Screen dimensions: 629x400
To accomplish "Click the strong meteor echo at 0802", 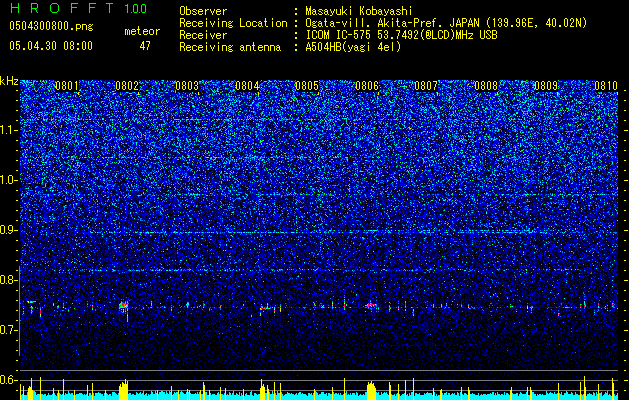I will click(124, 307).
